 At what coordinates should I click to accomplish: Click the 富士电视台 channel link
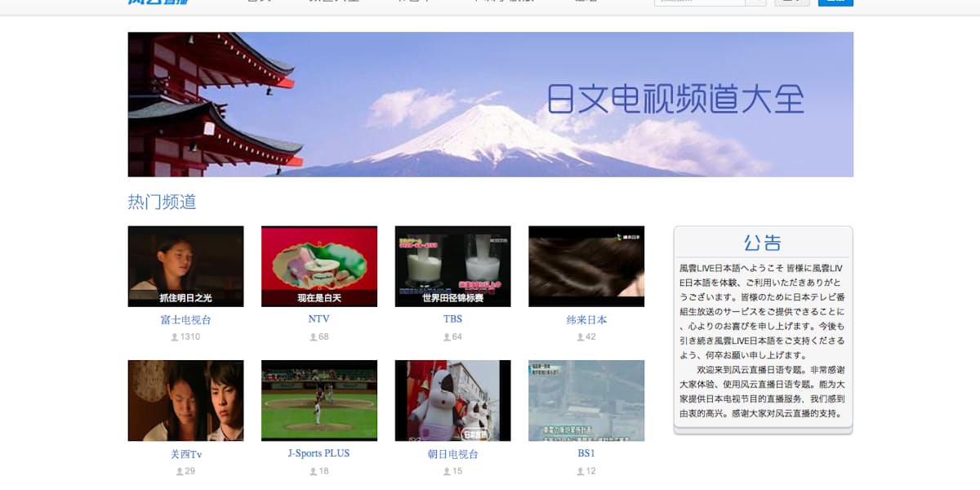185,320
